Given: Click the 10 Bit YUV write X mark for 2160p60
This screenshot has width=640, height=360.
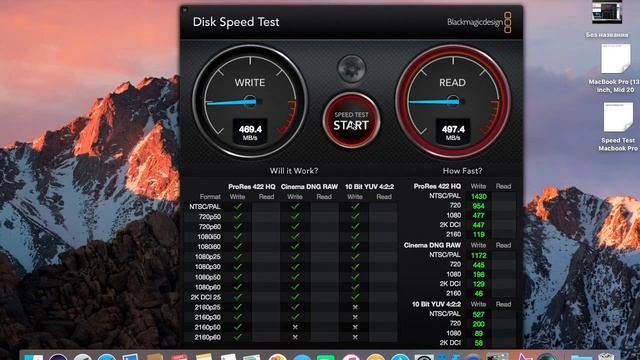Looking at the screenshot, I should point(355,337).
